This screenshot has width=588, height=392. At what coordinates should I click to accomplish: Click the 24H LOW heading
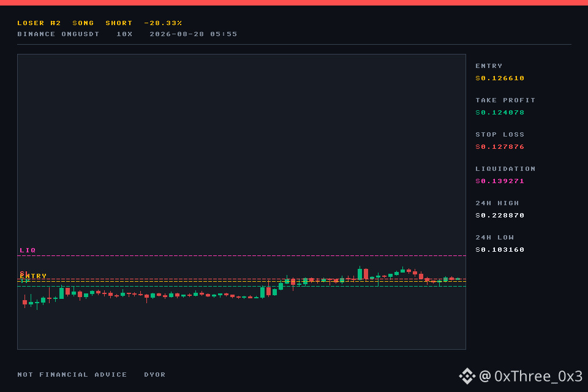click(x=495, y=238)
